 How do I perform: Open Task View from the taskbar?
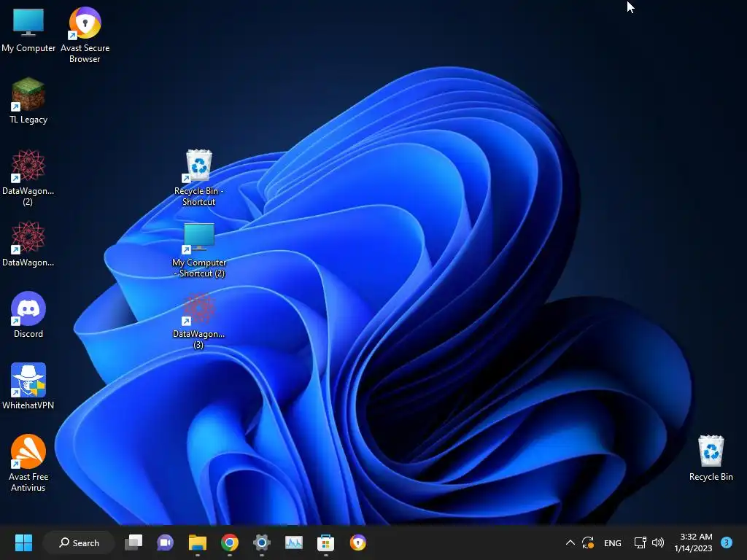133,542
